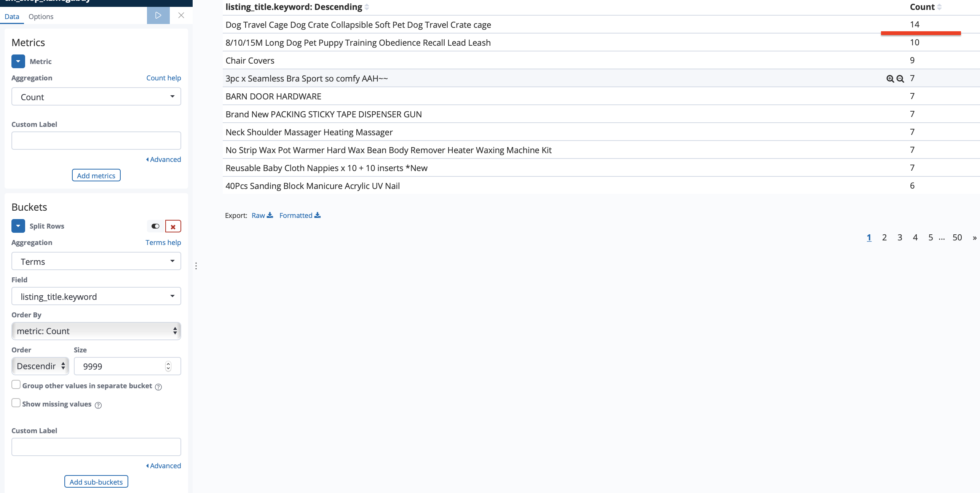Open the Metric Count aggregation dropdown

point(96,97)
